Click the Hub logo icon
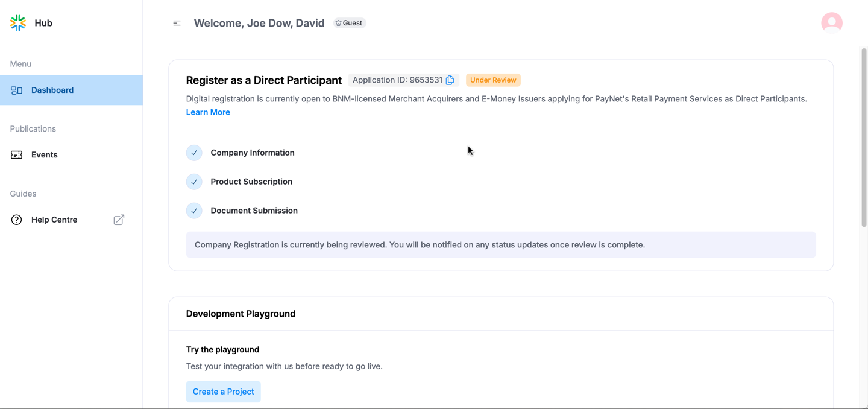 [x=17, y=22]
